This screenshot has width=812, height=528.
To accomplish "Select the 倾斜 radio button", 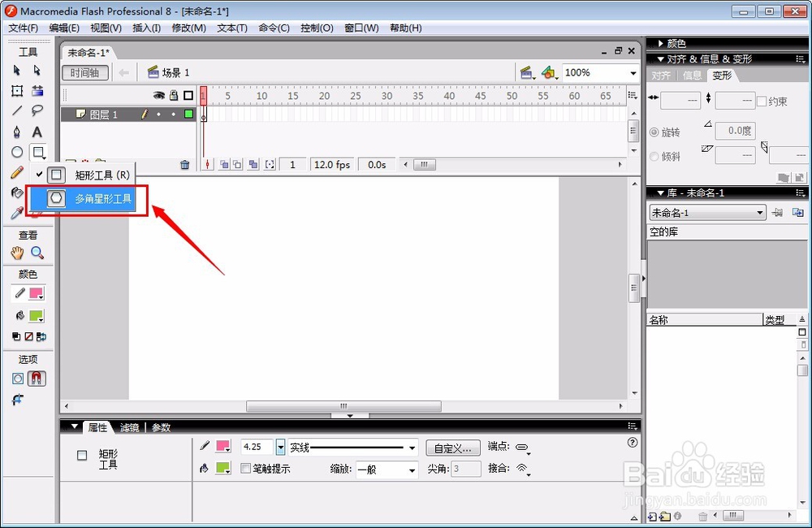I will 654,157.
